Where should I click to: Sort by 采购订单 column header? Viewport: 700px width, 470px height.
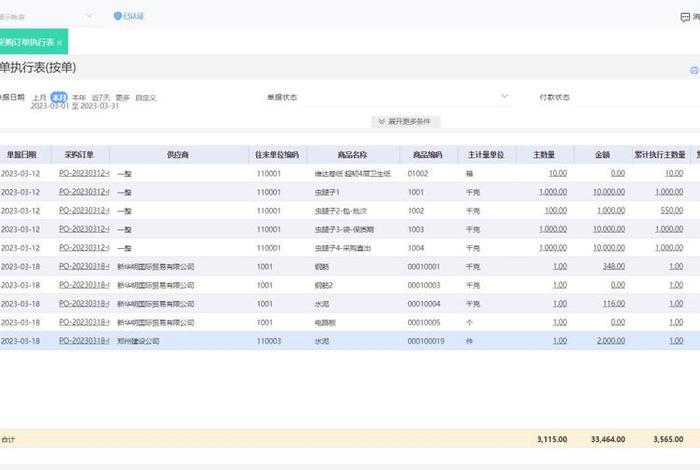click(79, 155)
